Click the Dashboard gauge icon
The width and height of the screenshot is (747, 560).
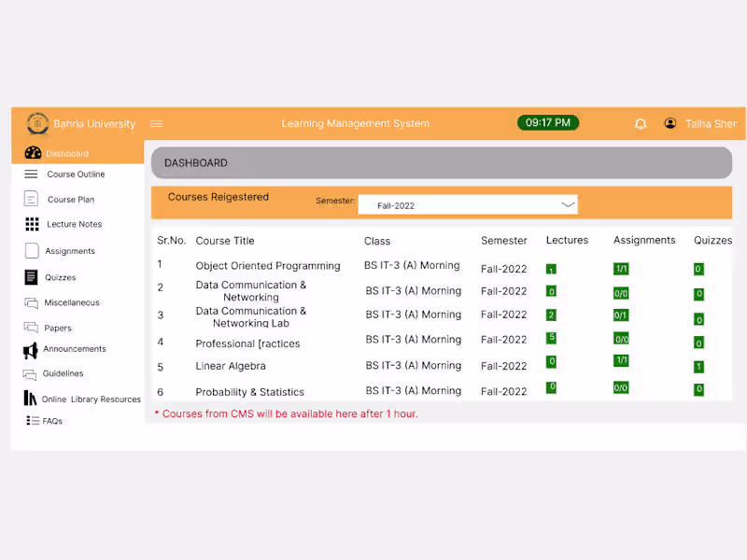click(x=33, y=153)
